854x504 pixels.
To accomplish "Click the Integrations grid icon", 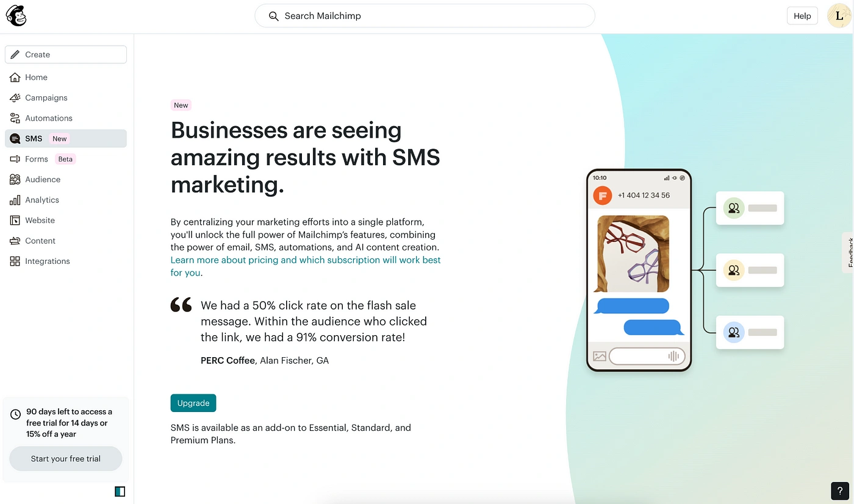I will coord(15,261).
